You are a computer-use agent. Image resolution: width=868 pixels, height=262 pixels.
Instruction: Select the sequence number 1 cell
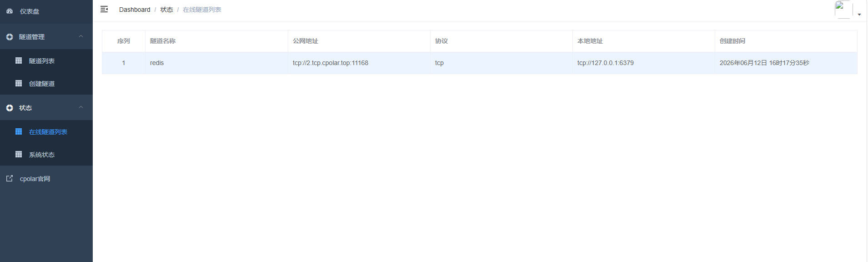point(124,63)
